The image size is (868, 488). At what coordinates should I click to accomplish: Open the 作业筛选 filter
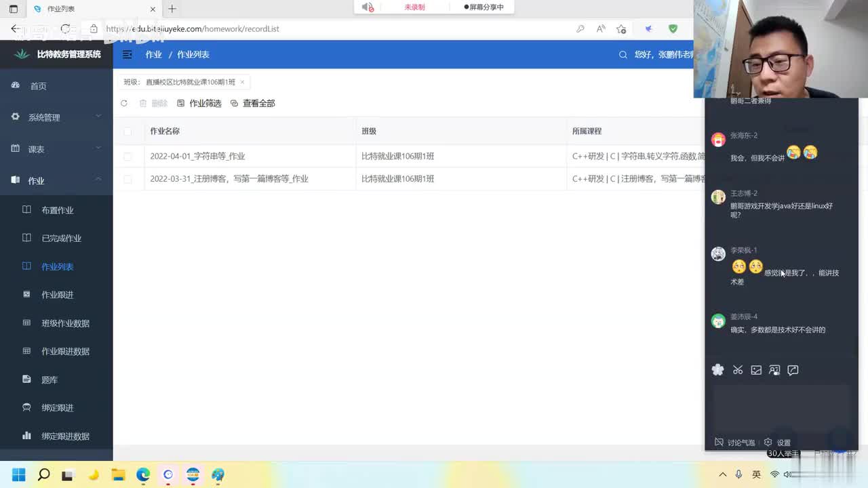tap(199, 103)
